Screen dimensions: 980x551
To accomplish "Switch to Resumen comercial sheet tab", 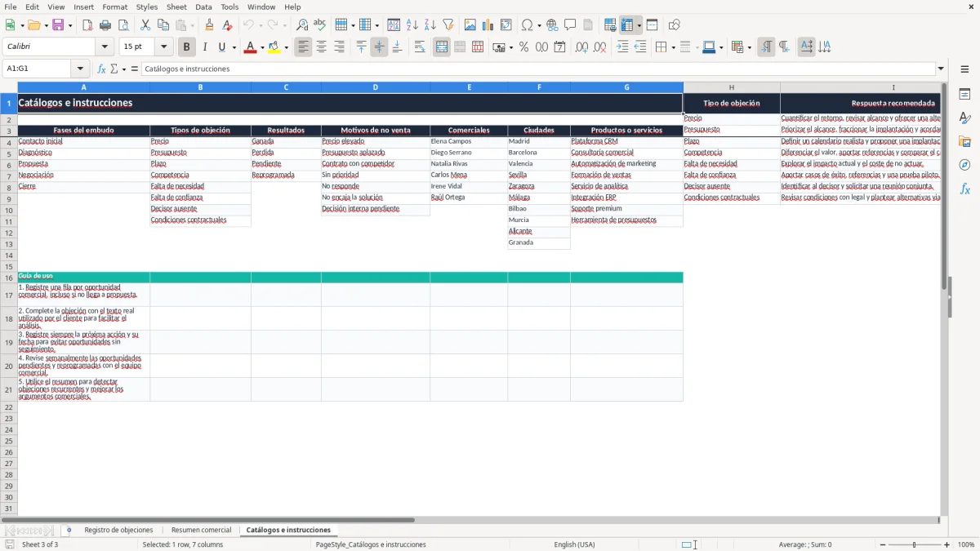I will pyautogui.click(x=201, y=531).
